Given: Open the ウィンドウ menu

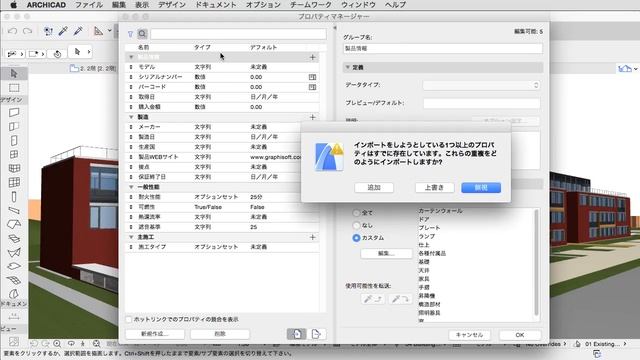Looking at the screenshot, I should (358, 5).
